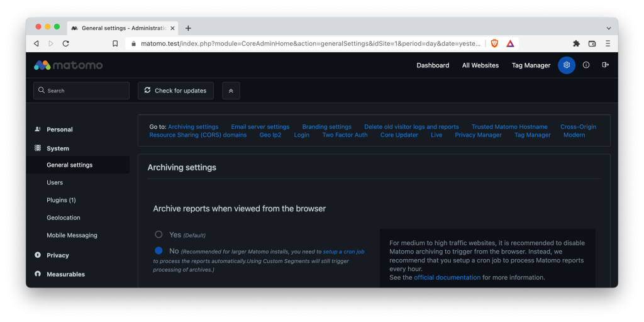Open browser extensions puzzle icon
The height and width of the screenshot is (322, 644).
click(x=576, y=43)
